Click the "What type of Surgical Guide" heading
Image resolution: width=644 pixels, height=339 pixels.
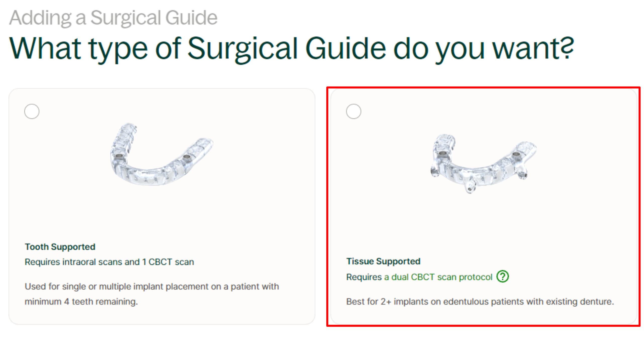tap(291, 48)
